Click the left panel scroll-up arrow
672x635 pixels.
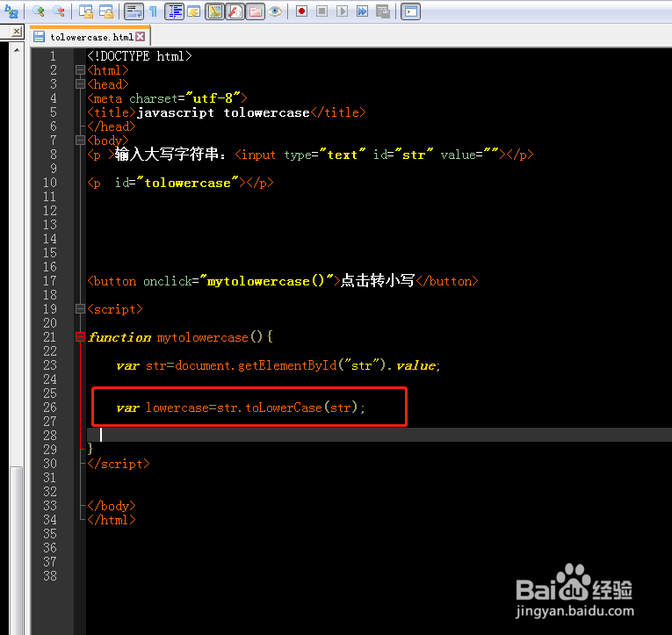pyautogui.click(x=17, y=50)
